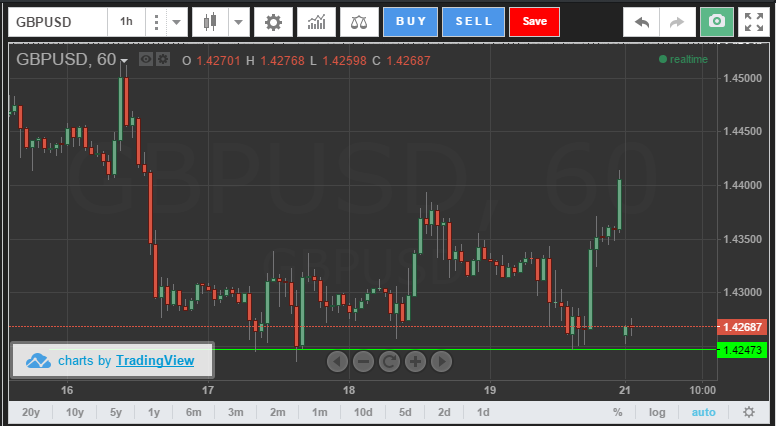Select the 10d date range

coord(363,412)
